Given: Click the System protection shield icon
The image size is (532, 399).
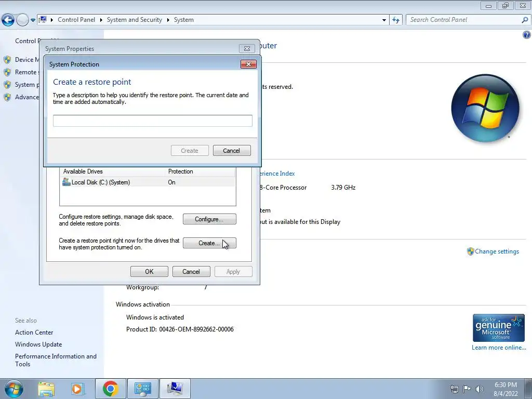Looking at the screenshot, I should pos(7,85).
